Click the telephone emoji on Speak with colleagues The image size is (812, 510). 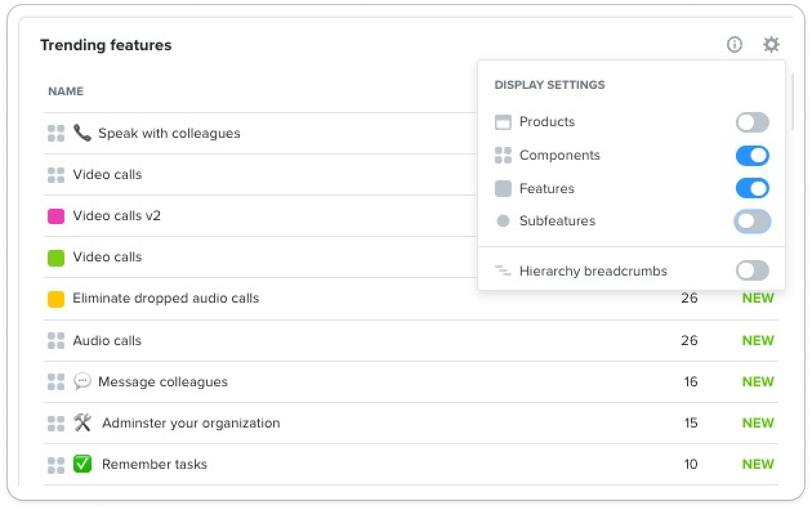tap(82, 133)
